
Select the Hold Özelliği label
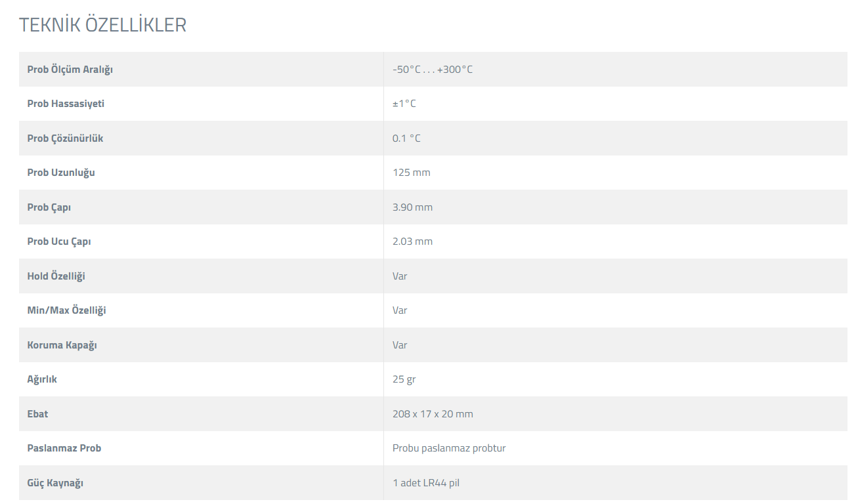(56, 276)
